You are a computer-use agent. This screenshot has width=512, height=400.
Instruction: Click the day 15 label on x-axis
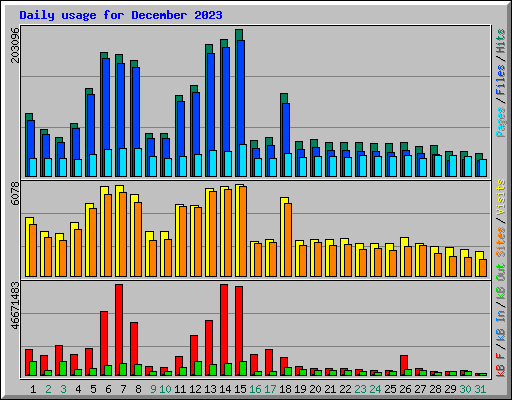click(x=240, y=389)
